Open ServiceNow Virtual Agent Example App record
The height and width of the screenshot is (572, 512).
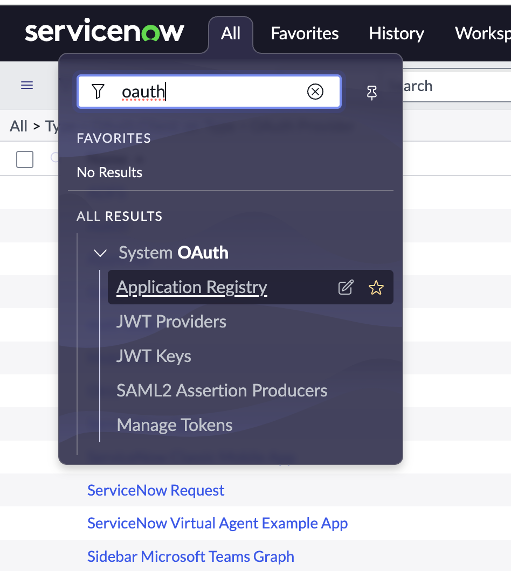point(217,523)
